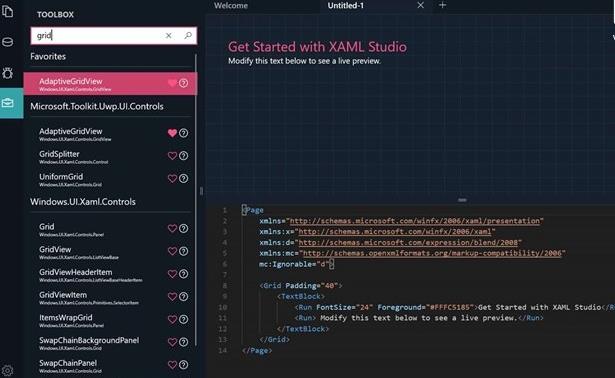615x378 pixels.
Task: Click the 'Get Started with XAML Studio' preview heading
Action: (x=317, y=47)
